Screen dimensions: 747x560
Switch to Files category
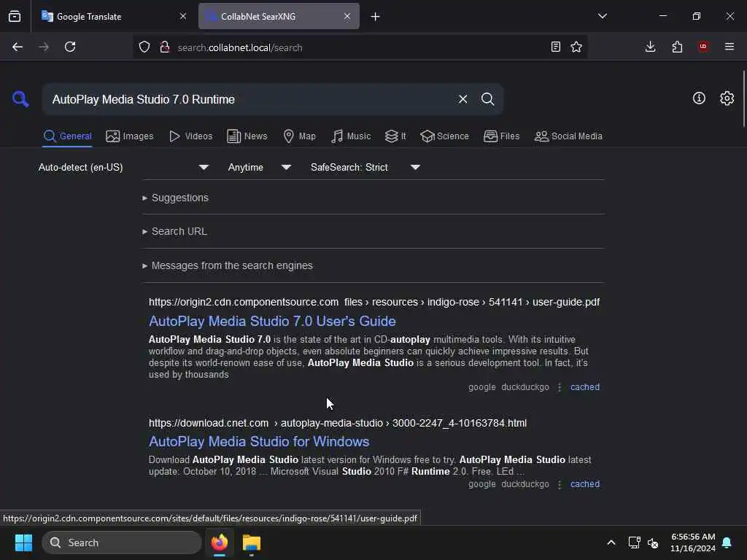(502, 136)
